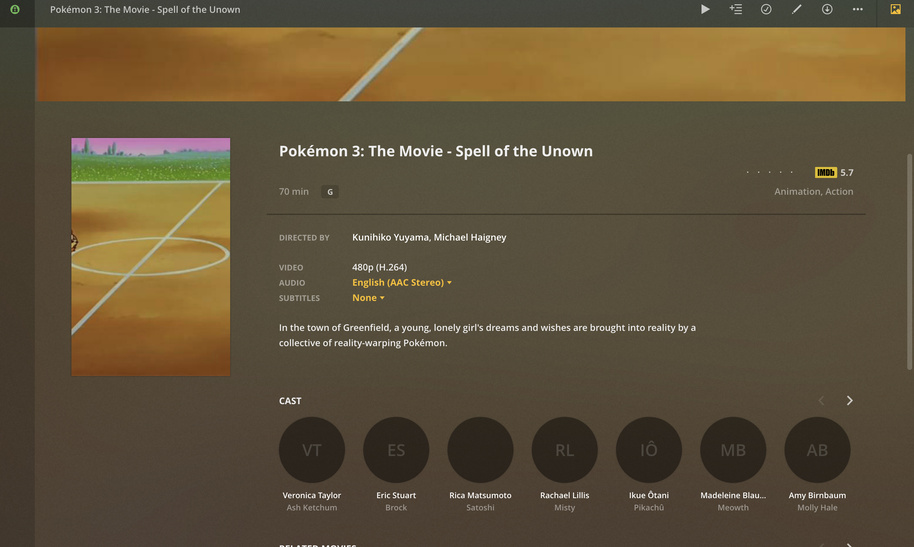The image size is (914, 547).
Task: Click the movie poster thumbnail
Action: [x=150, y=257]
